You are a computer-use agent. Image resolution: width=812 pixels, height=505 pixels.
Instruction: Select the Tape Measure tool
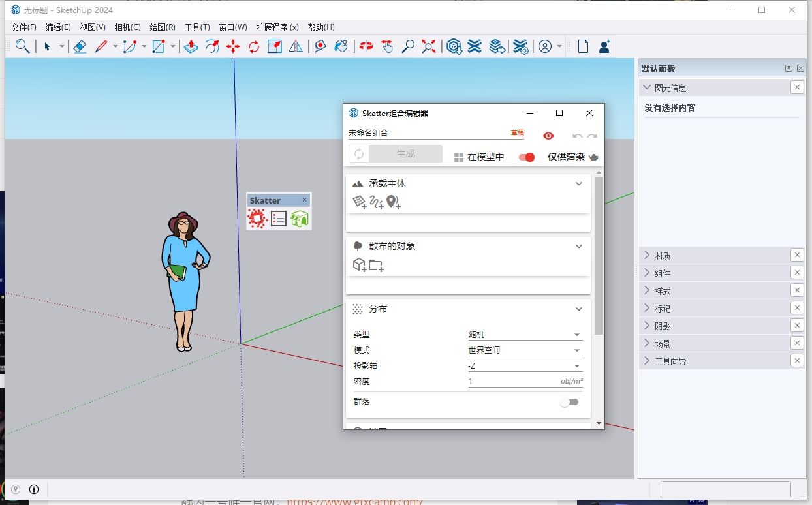pos(320,46)
